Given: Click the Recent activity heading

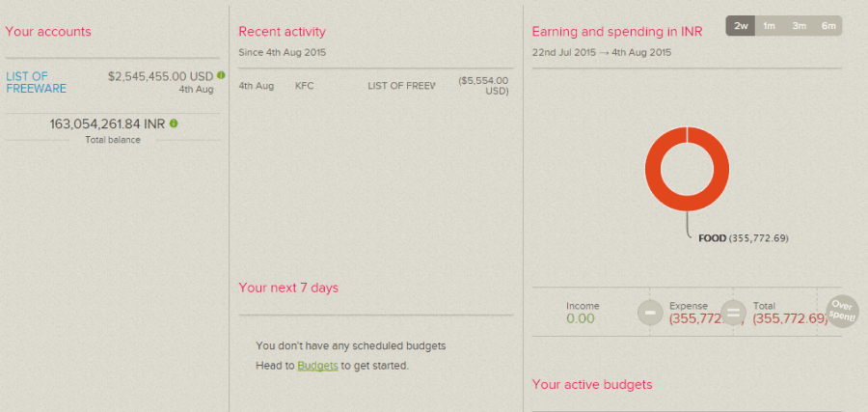Looking at the screenshot, I should [x=283, y=32].
